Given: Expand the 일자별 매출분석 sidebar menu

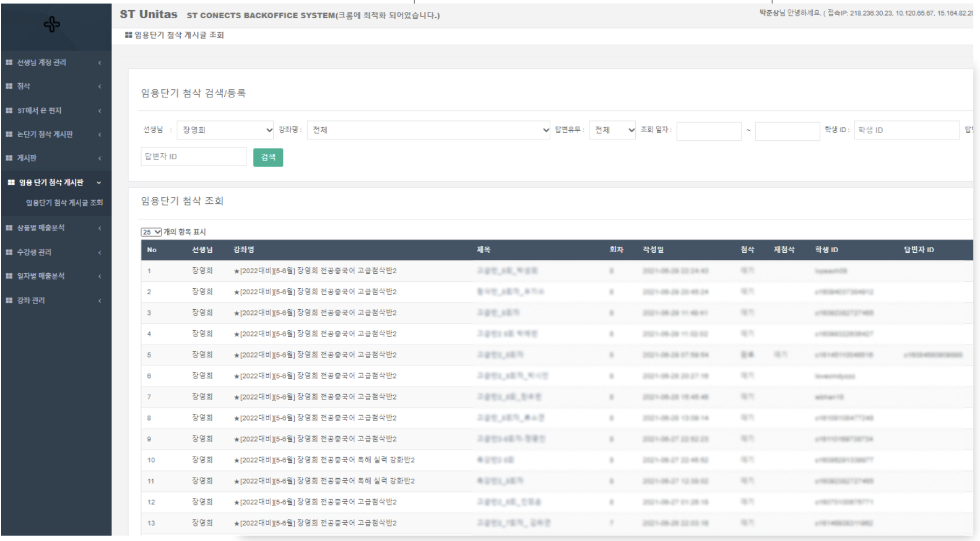Looking at the screenshot, I should click(x=54, y=276).
